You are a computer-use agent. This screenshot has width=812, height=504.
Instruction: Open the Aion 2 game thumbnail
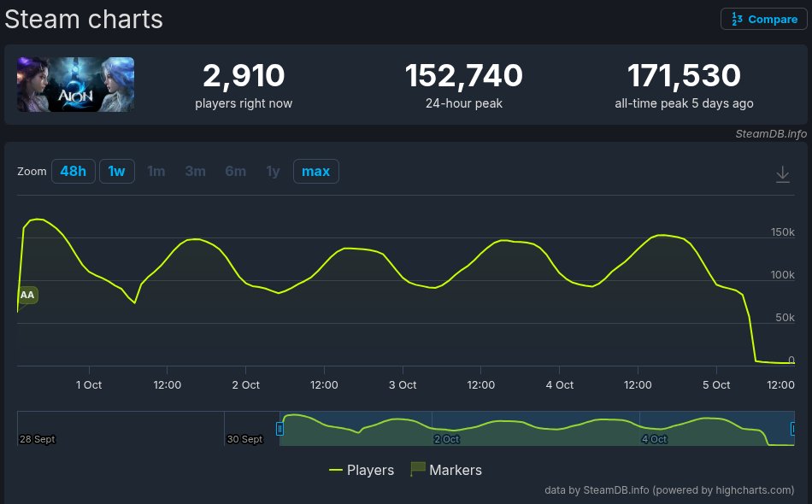(75, 85)
